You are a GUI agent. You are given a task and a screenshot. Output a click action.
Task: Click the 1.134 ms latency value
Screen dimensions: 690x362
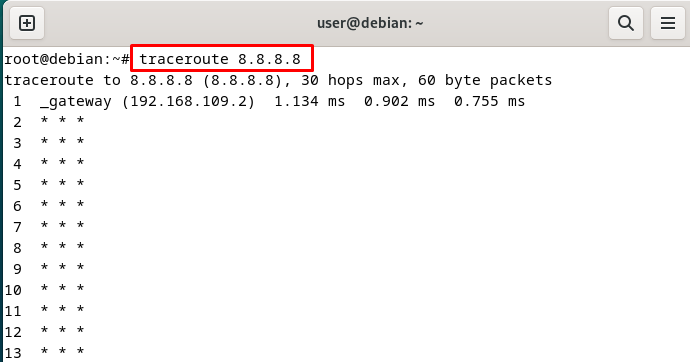click(309, 101)
